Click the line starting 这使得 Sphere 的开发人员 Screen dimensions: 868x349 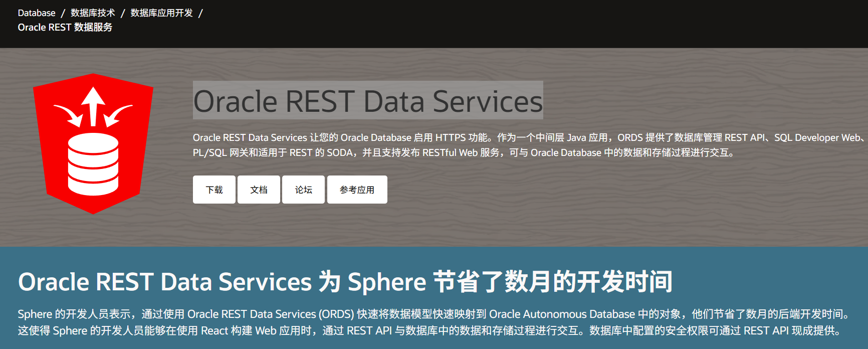(430, 331)
